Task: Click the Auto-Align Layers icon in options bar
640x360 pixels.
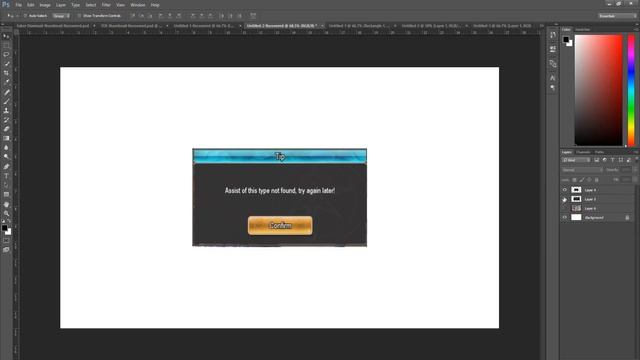Action: (253, 16)
